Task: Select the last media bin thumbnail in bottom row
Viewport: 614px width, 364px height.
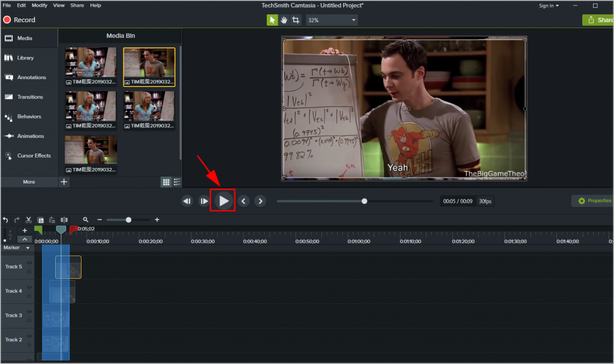Action: click(91, 154)
